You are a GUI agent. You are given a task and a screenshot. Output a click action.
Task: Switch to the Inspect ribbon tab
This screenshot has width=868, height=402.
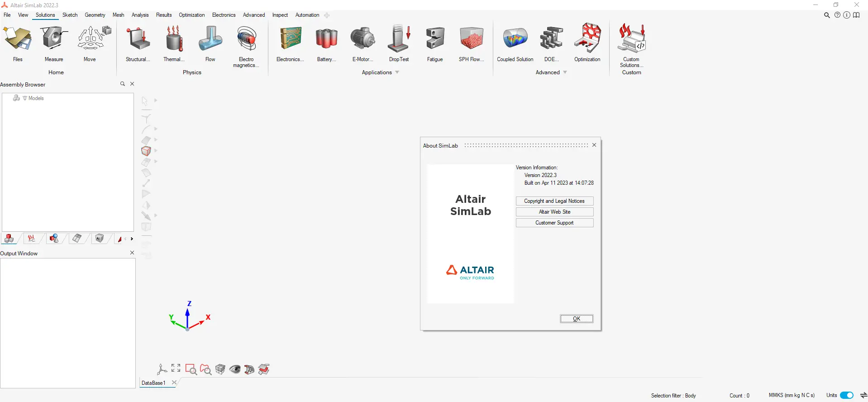280,15
